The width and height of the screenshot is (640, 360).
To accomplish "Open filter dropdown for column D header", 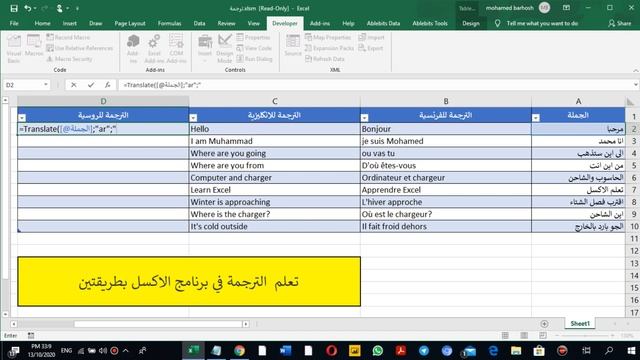I will (x=22, y=118).
